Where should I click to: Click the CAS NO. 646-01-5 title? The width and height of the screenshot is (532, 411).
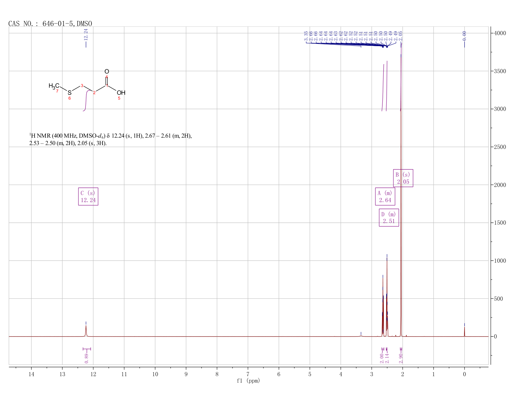tap(50, 24)
